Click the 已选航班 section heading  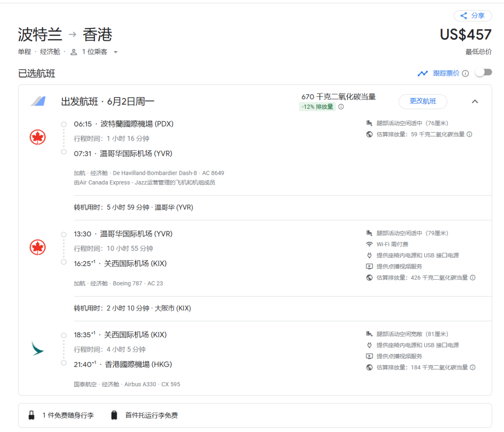(37, 73)
